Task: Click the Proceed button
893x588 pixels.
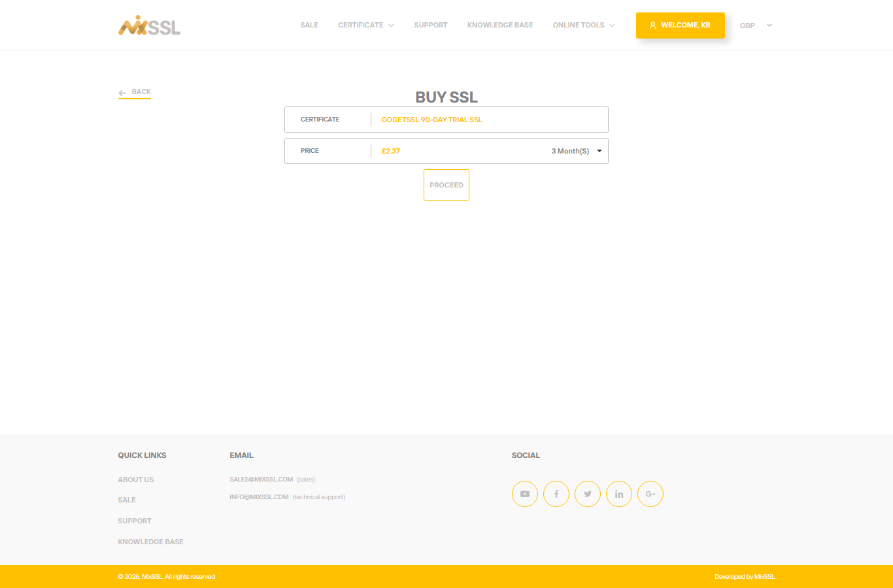Action: pyautogui.click(x=446, y=185)
